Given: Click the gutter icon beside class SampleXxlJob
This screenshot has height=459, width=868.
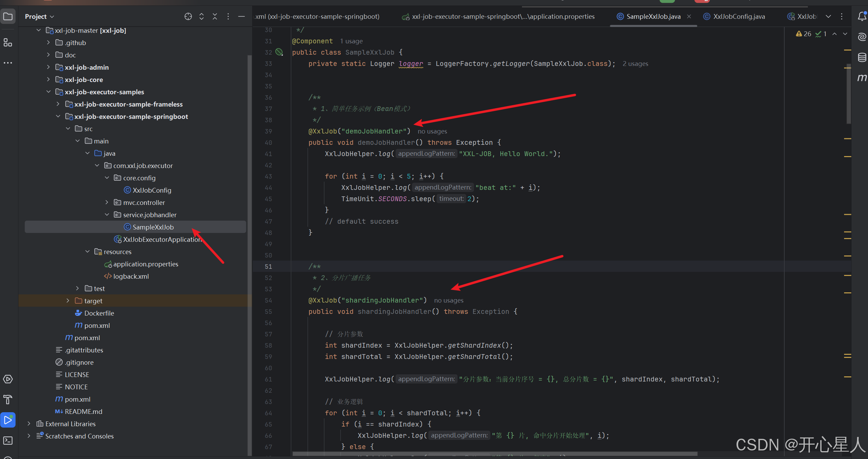Looking at the screenshot, I should (x=279, y=52).
